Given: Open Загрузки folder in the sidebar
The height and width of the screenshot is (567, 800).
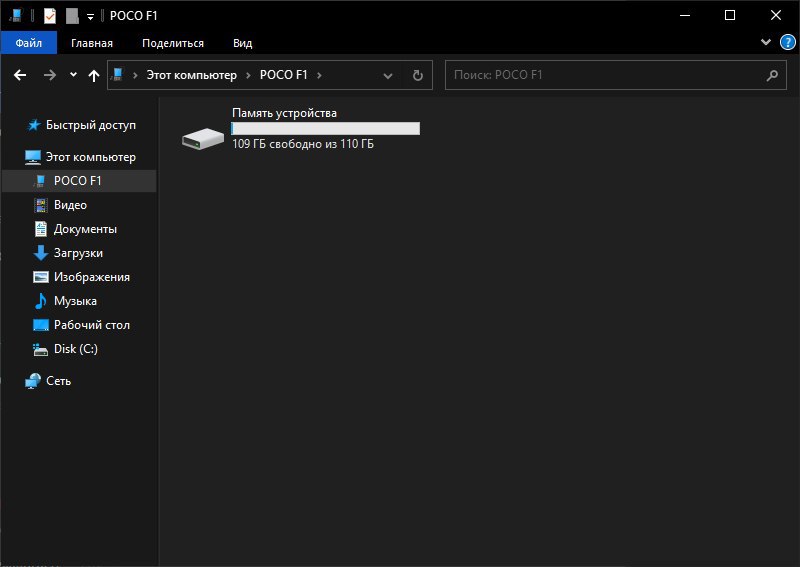Looking at the screenshot, I should click(78, 253).
